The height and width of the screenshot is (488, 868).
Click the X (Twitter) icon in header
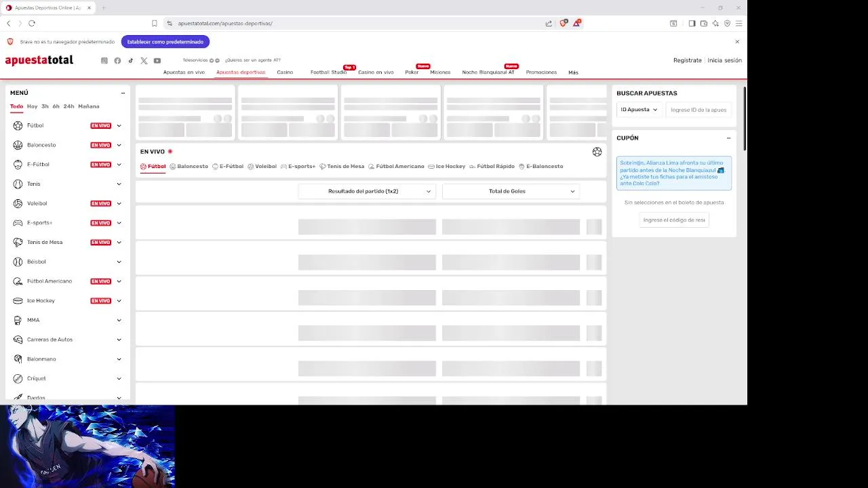coord(144,60)
